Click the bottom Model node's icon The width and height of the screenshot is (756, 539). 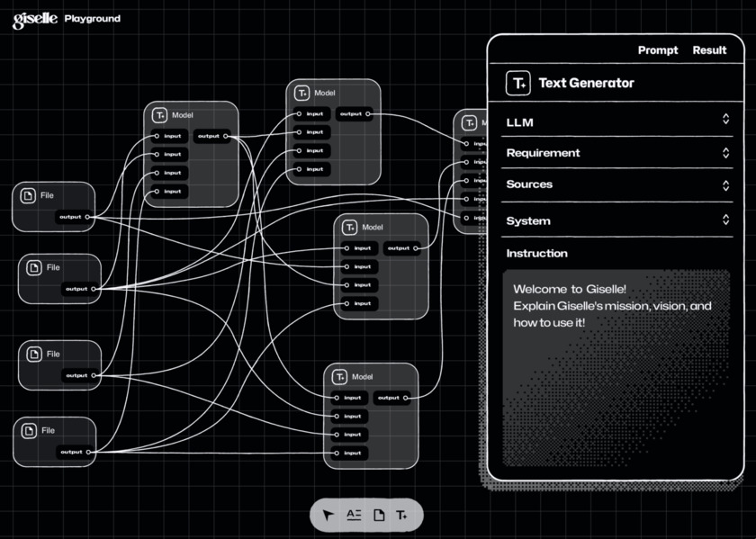340,376
